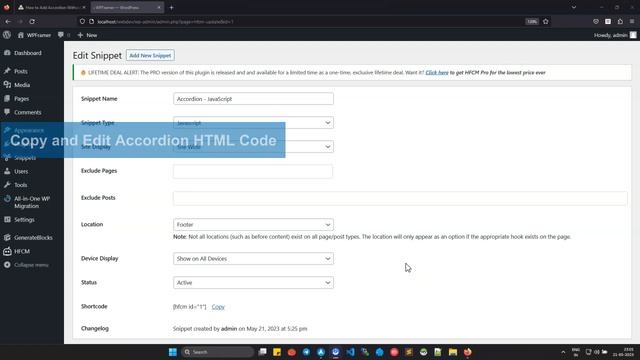Bookmark this page with the star icon
Screen dimensions: 640x360
[x=546, y=22]
